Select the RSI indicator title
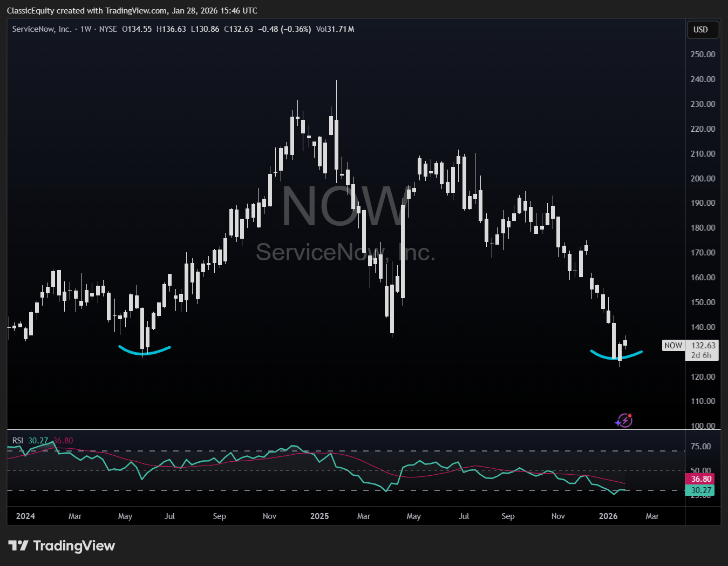Viewport: 728px width, 566px height. pos(18,441)
